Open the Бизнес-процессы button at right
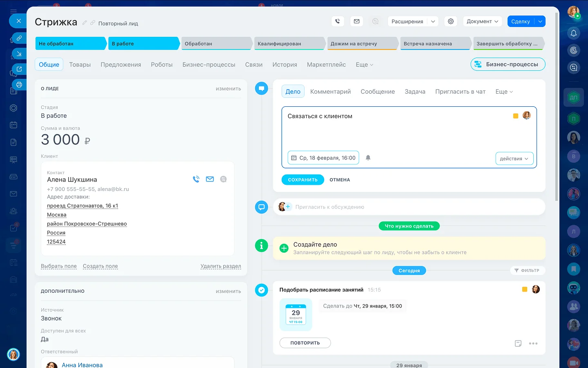The height and width of the screenshot is (368, 588). (508, 64)
